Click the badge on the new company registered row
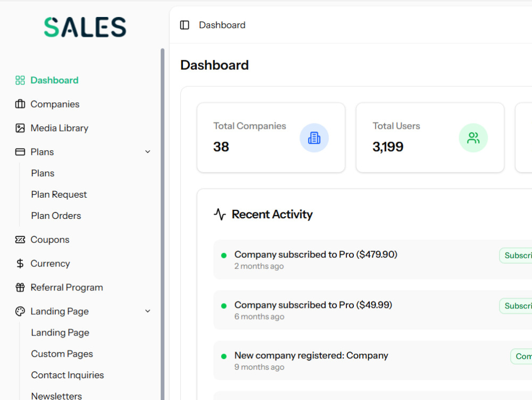 coord(521,356)
